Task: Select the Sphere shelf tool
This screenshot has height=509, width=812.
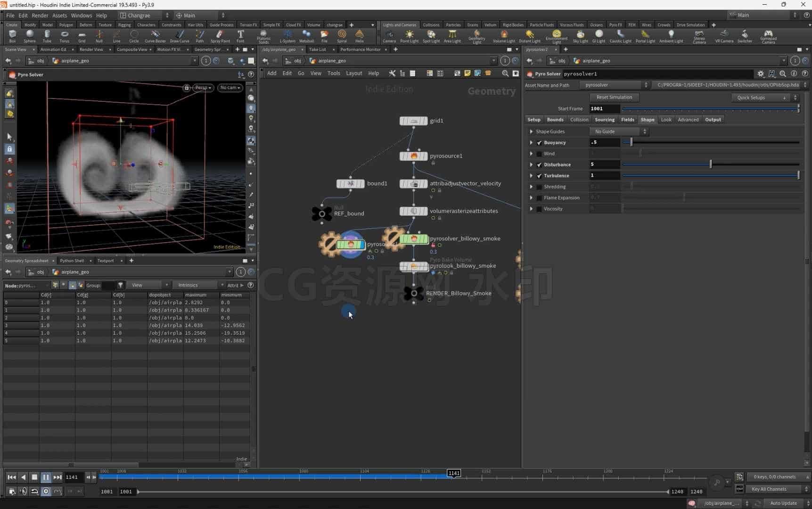Action: 30,36
